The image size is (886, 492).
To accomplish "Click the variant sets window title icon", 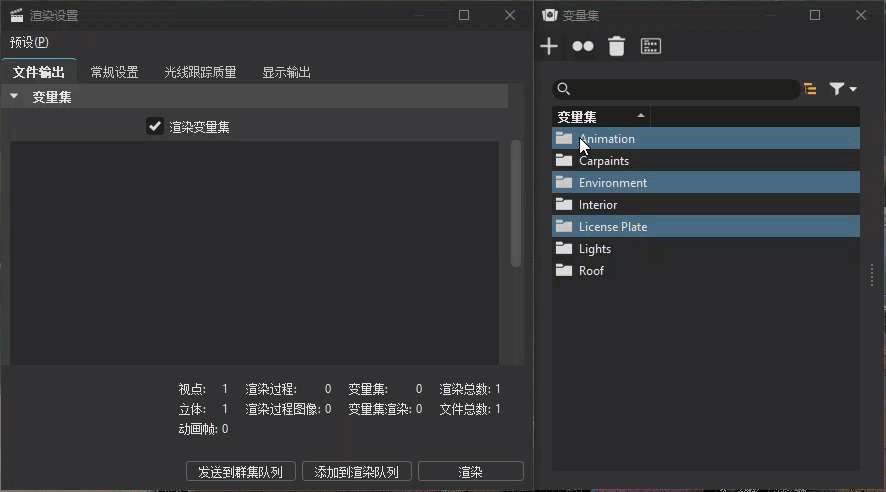I will pyautogui.click(x=550, y=15).
